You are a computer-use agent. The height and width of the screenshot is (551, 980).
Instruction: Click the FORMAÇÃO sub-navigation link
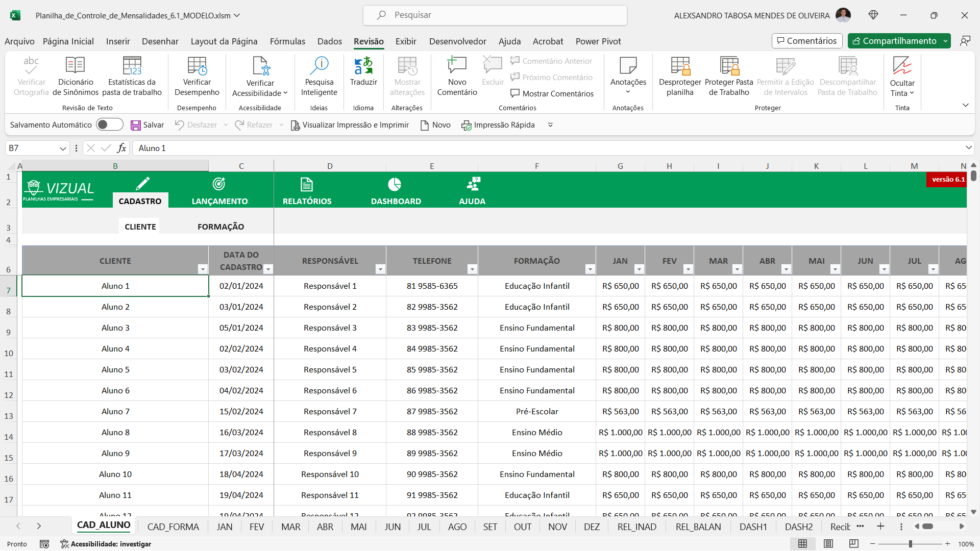coord(220,227)
